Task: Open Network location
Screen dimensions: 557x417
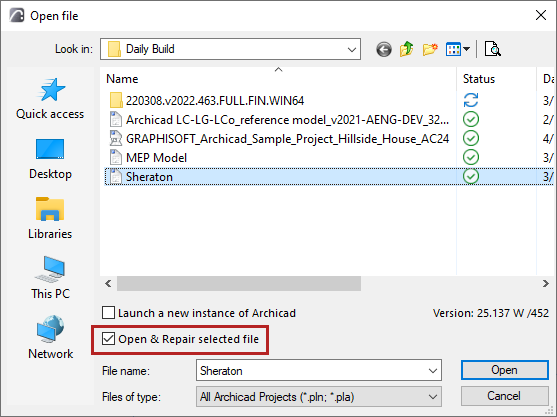Action: [50, 338]
